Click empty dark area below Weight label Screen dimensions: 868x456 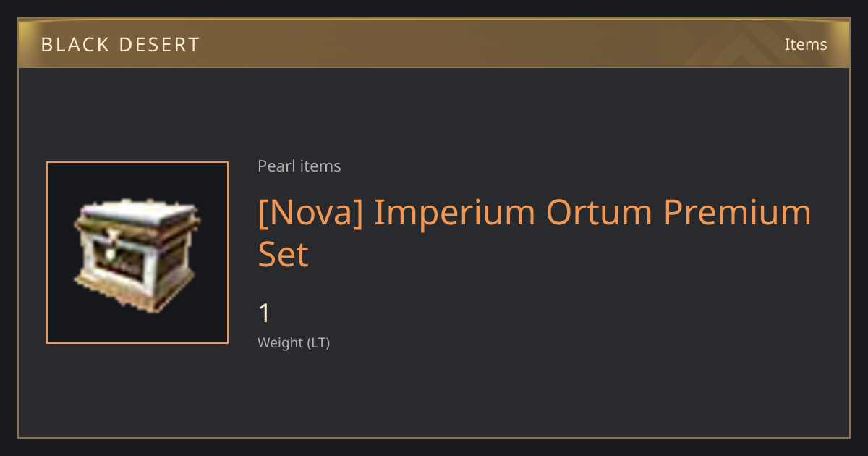click(434, 394)
